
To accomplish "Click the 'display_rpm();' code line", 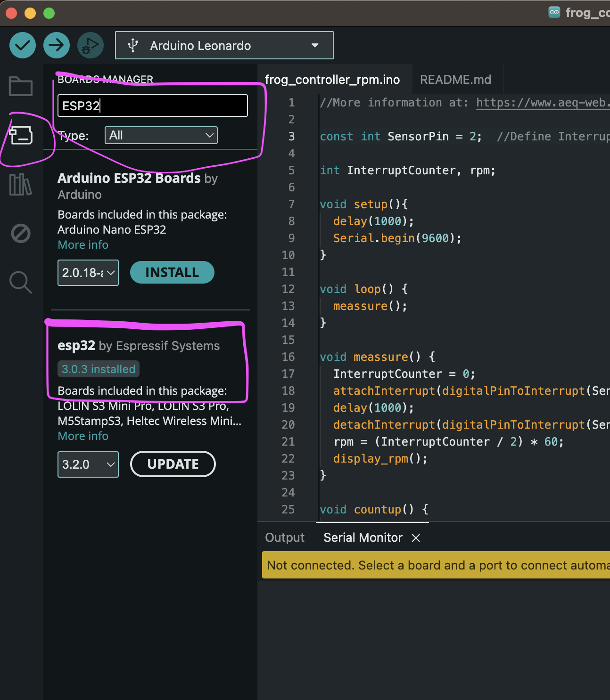I will 380,459.
